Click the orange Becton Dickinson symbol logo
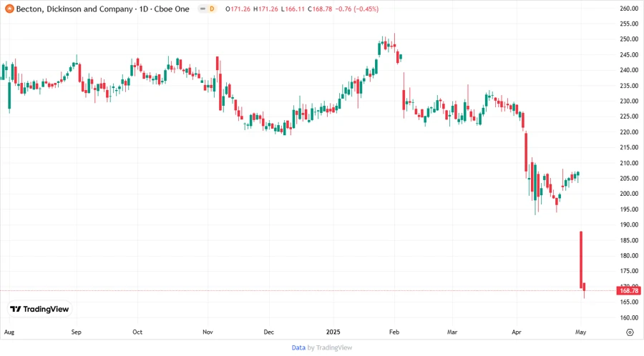The height and width of the screenshot is (356, 644). coord(9,9)
